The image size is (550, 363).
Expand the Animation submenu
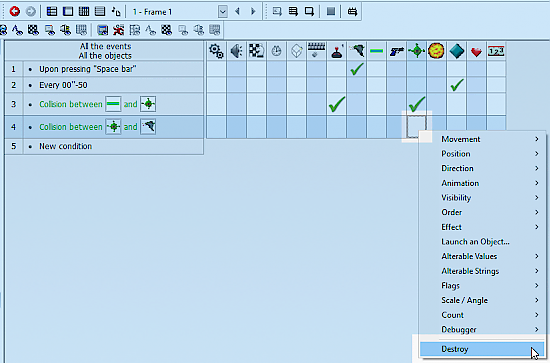483,183
